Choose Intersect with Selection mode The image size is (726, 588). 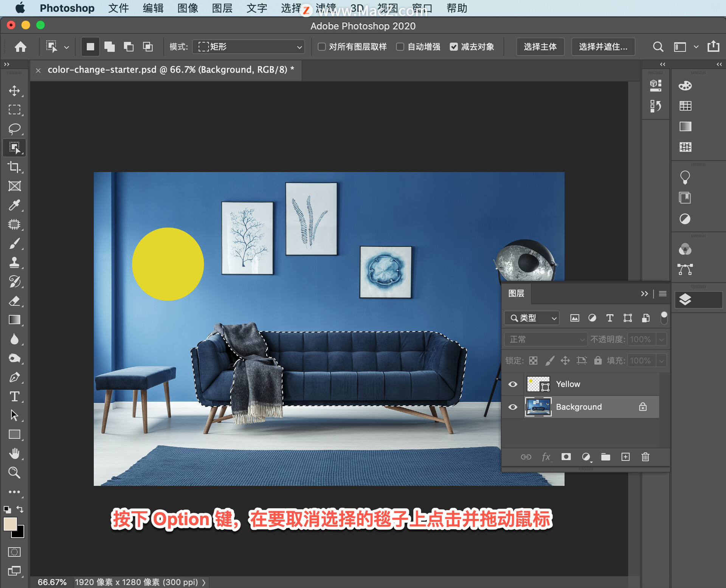coord(148,47)
